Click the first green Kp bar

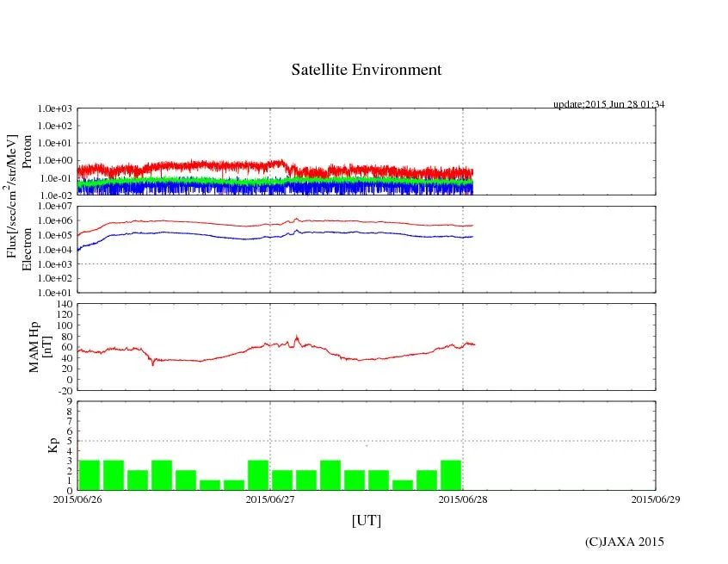[89, 474]
